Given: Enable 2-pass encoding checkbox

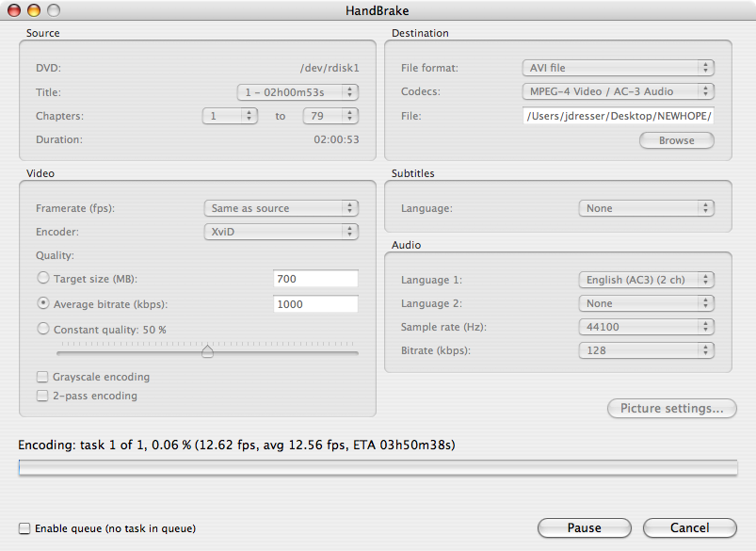Looking at the screenshot, I should tap(42, 396).
